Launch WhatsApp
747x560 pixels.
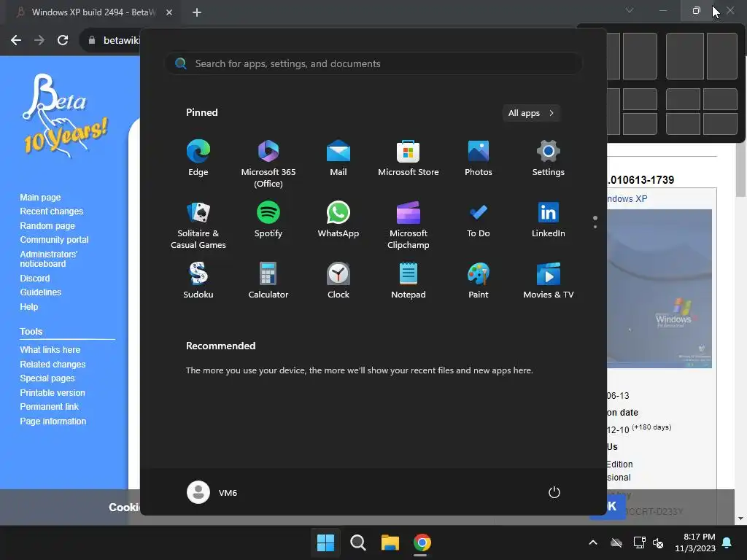tap(338, 219)
